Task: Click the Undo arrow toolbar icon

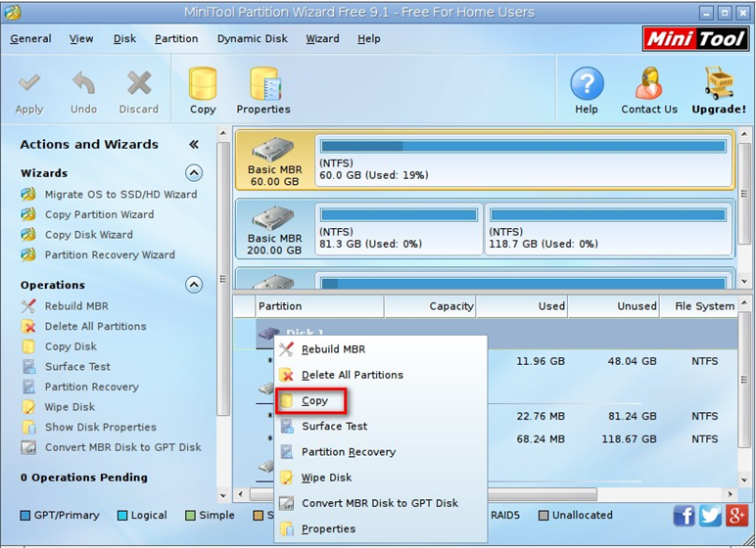Action: tap(83, 84)
